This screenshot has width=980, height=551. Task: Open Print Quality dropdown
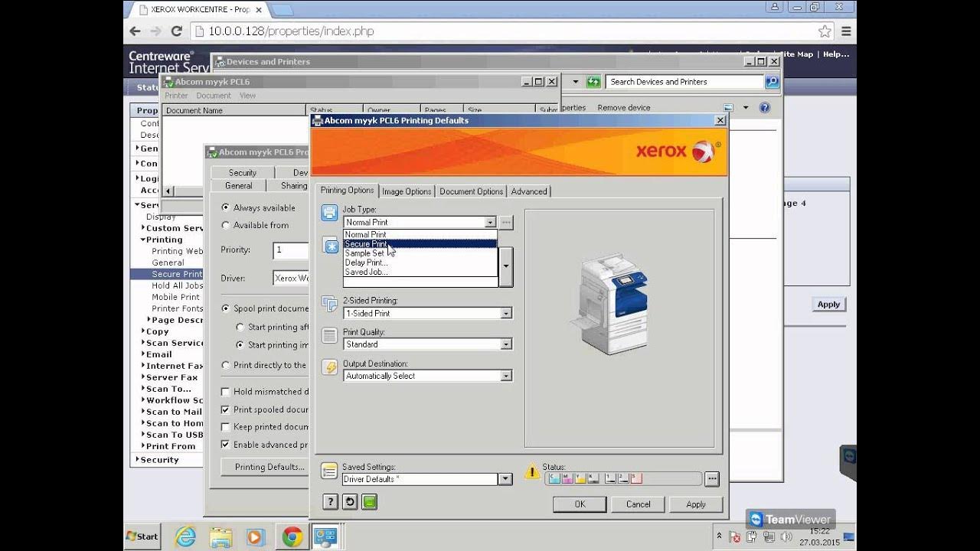(x=506, y=344)
